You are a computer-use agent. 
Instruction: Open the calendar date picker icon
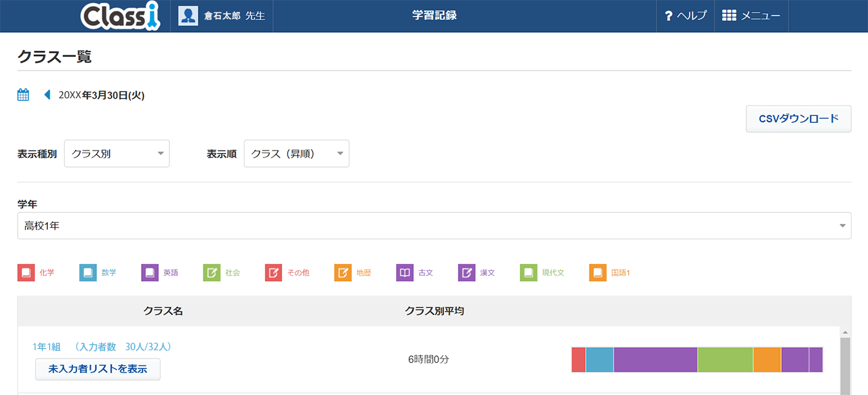pyautogui.click(x=23, y=95)
